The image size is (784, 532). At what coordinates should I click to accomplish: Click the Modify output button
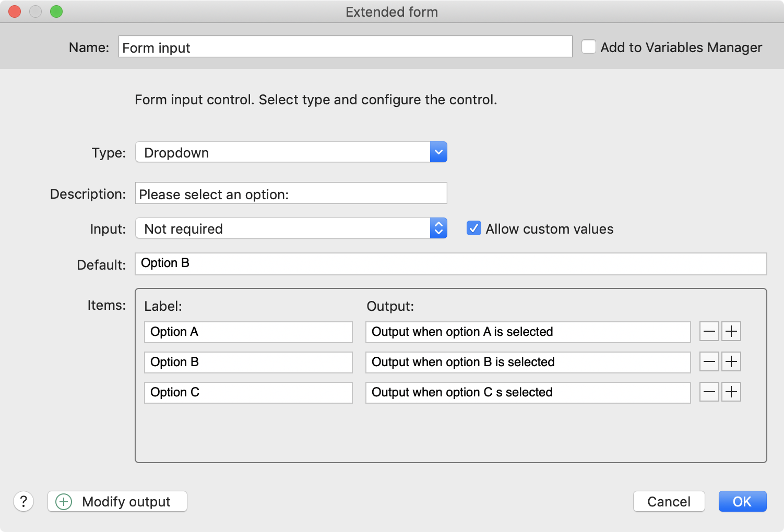(117, 501)
